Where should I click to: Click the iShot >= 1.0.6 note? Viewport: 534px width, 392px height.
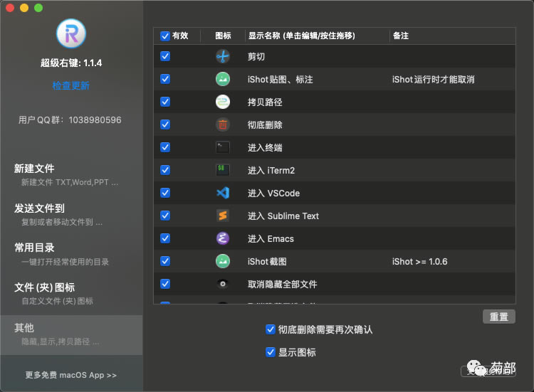click(x=419, y=262)
